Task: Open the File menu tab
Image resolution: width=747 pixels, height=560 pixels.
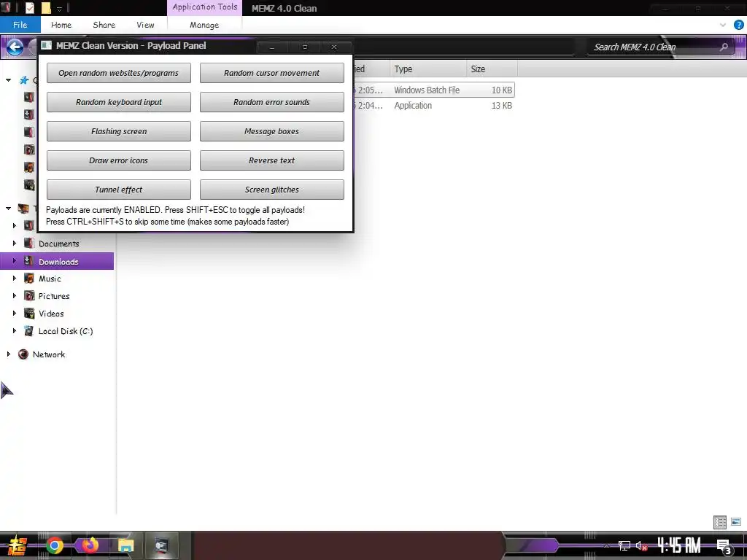Action: [x=20, y=25]
